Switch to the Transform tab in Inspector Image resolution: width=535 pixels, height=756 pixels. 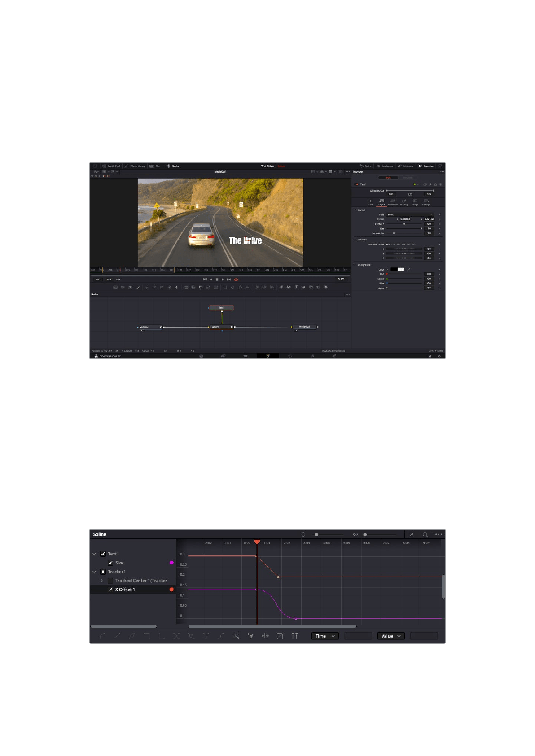pyautogui.click(x=393, y=202)
